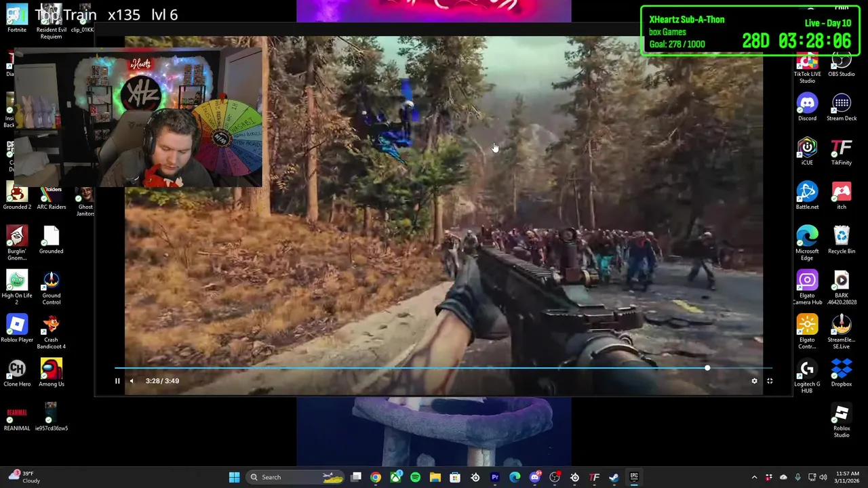
Task: Expand the hidden system tray icons chevron
Action: pyautogui.click(x=754, y=477)
